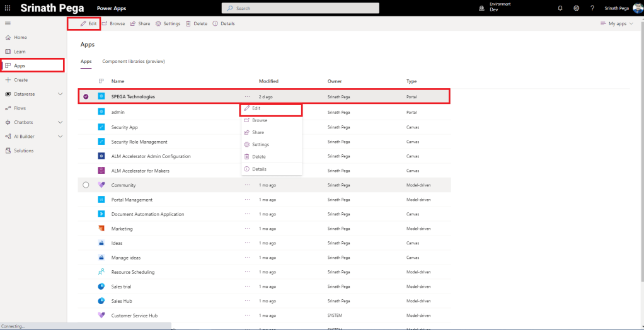Viewport: 644px width, 330px height.
Task: Open the My apps filter dropdown
Action: click(618, 23)
